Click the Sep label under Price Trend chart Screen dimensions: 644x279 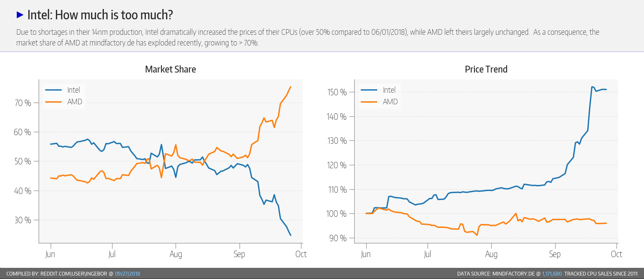555,254
